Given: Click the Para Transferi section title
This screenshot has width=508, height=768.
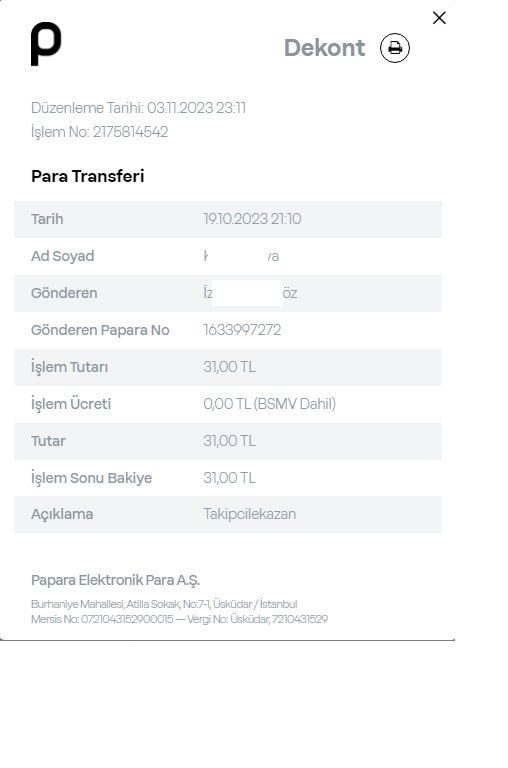Looking at the screenshot, I should click(88, 176).
